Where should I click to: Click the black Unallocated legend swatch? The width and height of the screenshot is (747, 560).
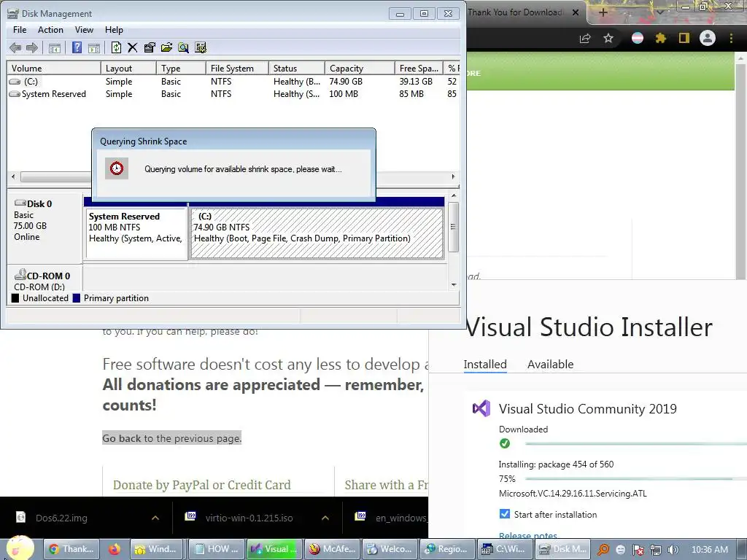(x=15, y=298)
